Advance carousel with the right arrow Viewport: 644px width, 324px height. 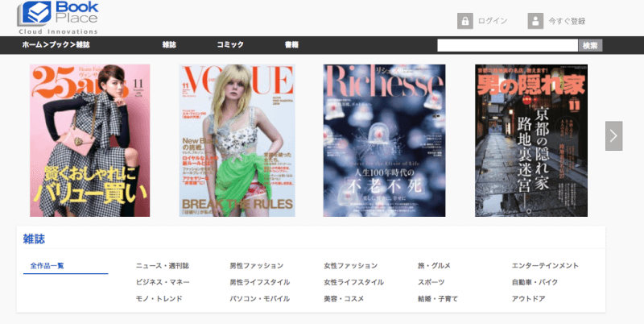[x=613, y=135]
